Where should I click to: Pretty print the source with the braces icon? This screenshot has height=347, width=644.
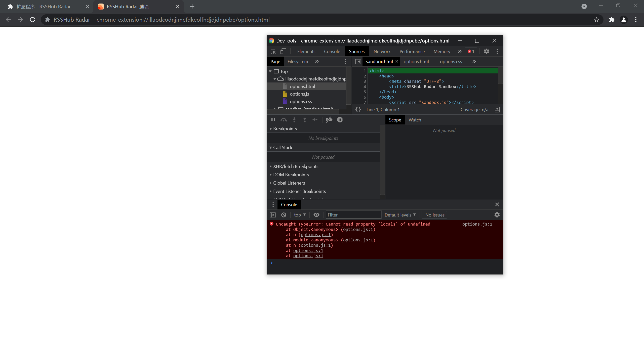[x=358, y=109]
